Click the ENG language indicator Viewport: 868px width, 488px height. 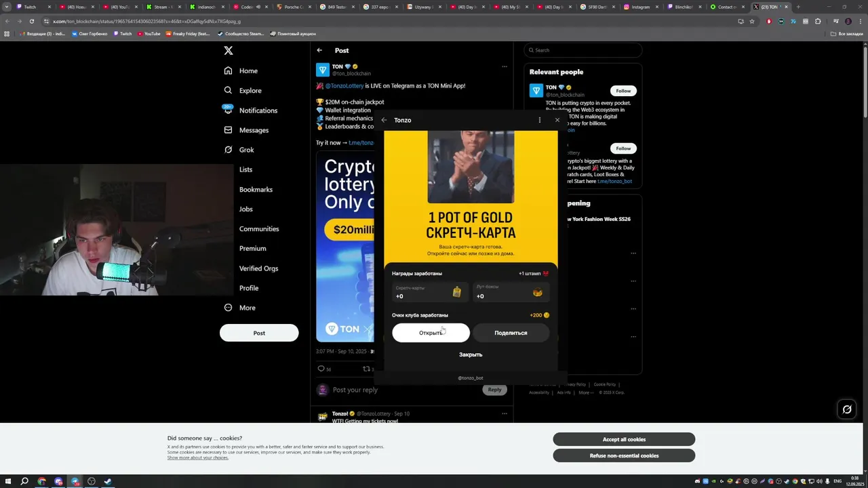837,481
